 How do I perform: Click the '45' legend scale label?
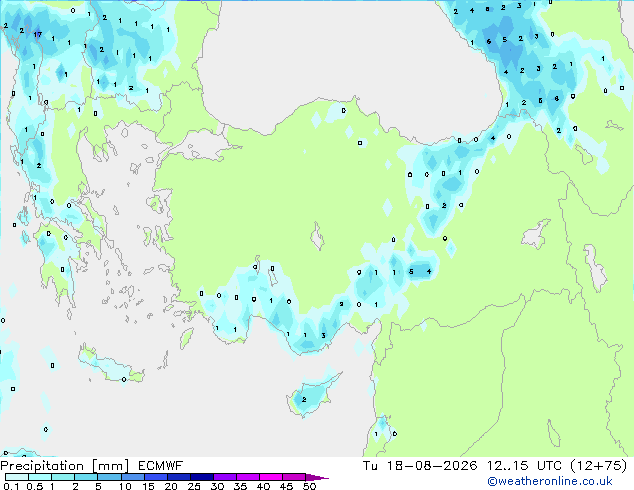[286, 486]
